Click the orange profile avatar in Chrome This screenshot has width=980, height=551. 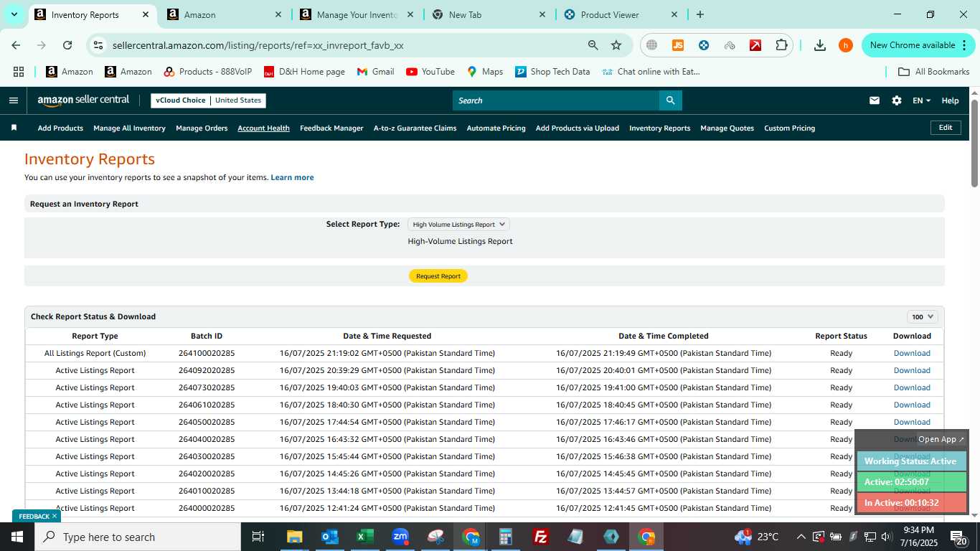tap(846, 45)
